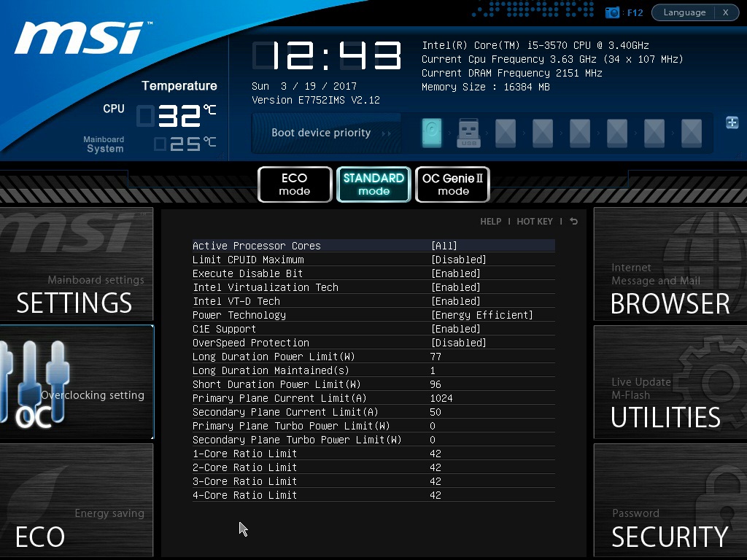This screenshot has height=560, width=747.
Task: Click the date Sun 3 / 19 / 2017
Action: point(304,86)
